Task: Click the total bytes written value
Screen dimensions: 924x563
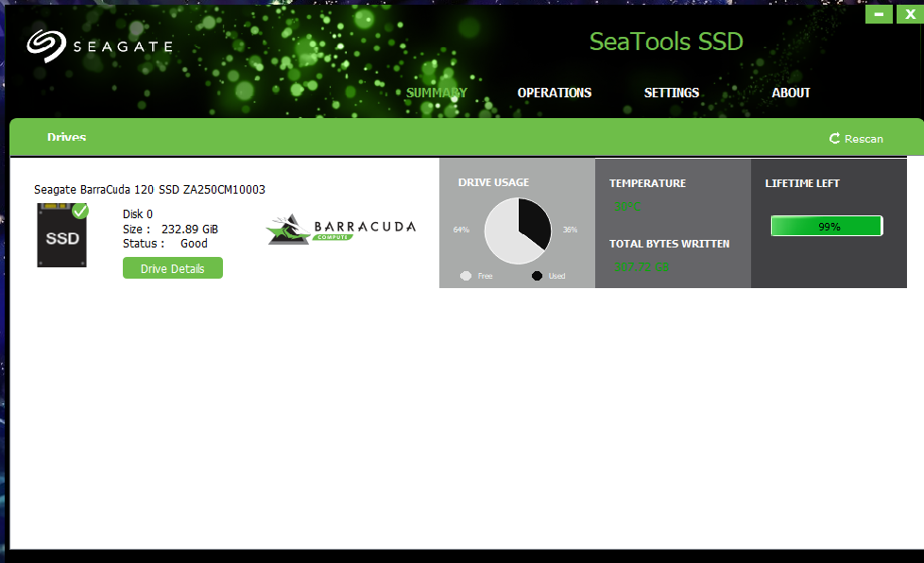Action: coord(642,266)
